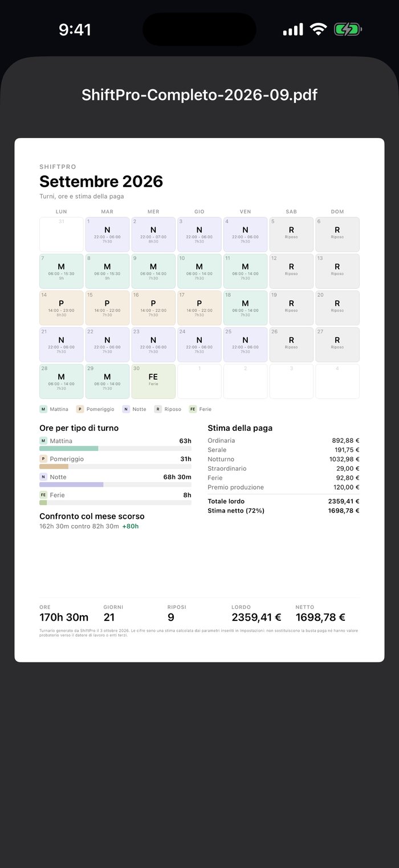The width and height of the screenshot is (399, 868).
Task: Tap the Ordinaria 892,88 € pay row
Action: pos(283,441)
